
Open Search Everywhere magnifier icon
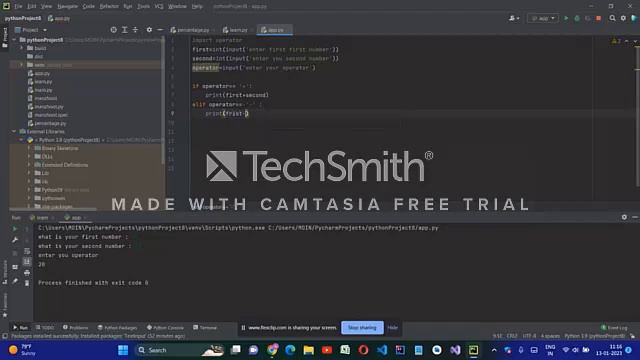pyautogui.click(x=612, y=18)
